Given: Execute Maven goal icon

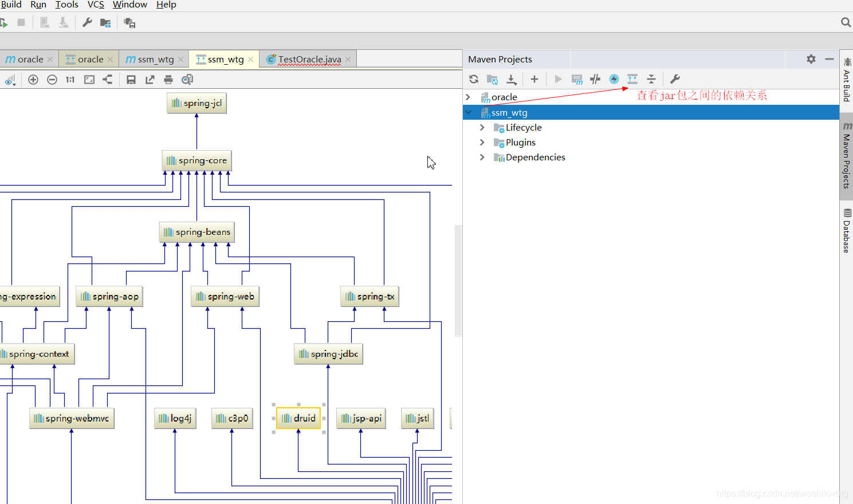Looking at the screenshot, I should [577, 79].
